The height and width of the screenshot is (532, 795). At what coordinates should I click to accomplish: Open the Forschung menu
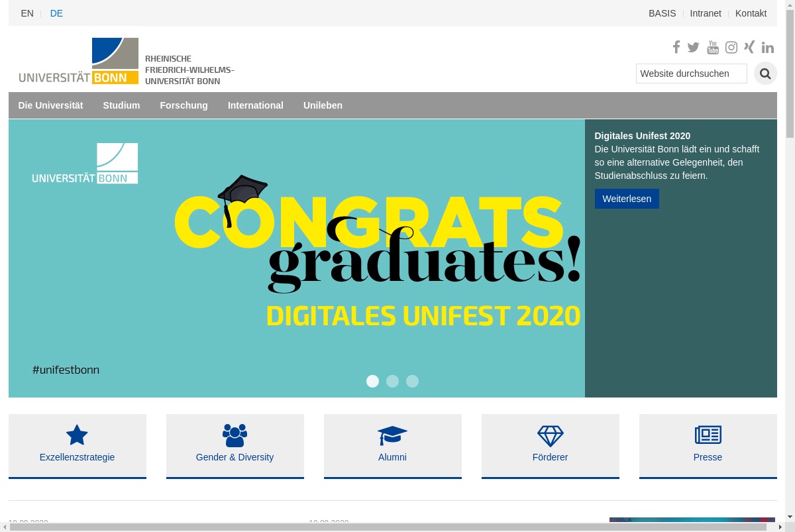tap(184, 105)
